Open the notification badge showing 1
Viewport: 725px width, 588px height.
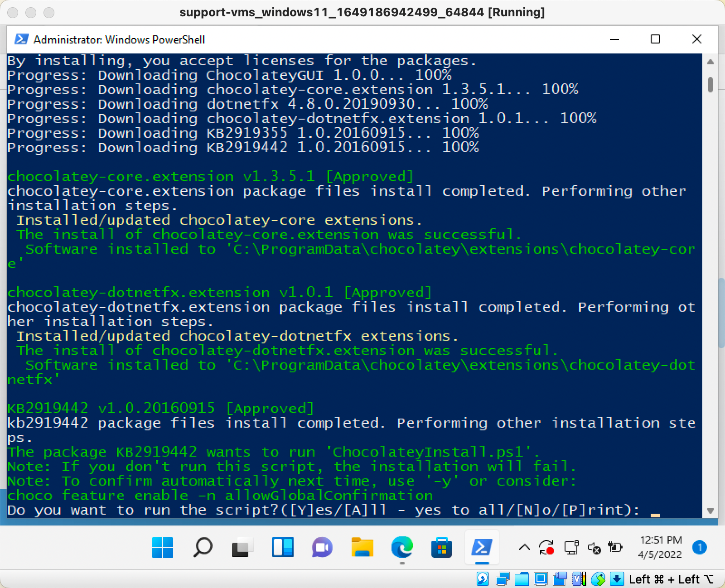(x=700, y=547)
